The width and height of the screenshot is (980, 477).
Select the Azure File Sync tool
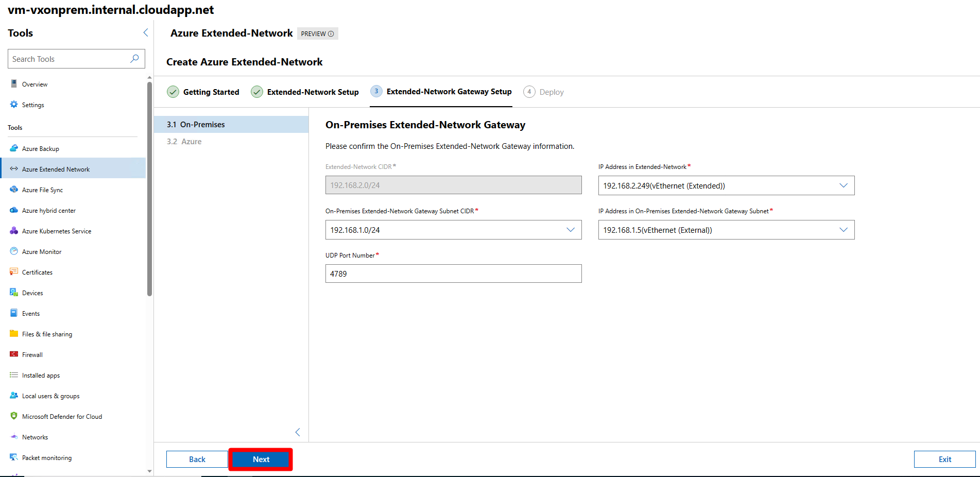pyautogui.click(x=41, y=190)
